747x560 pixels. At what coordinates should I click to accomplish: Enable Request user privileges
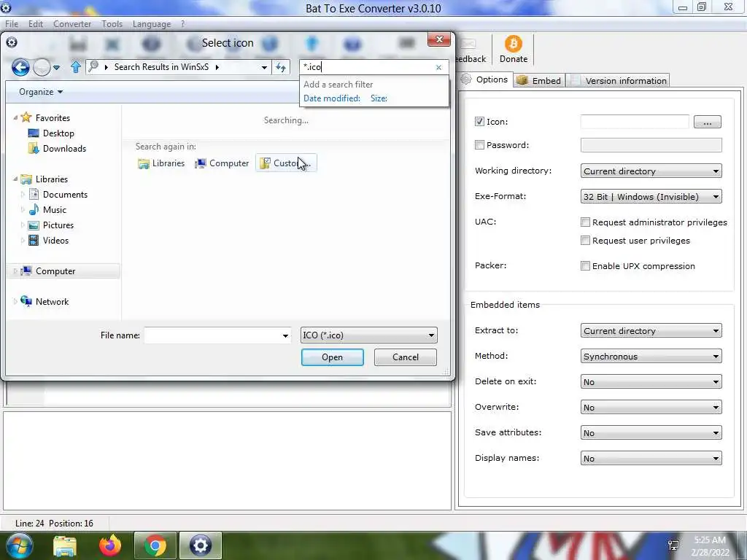[585, 241]
